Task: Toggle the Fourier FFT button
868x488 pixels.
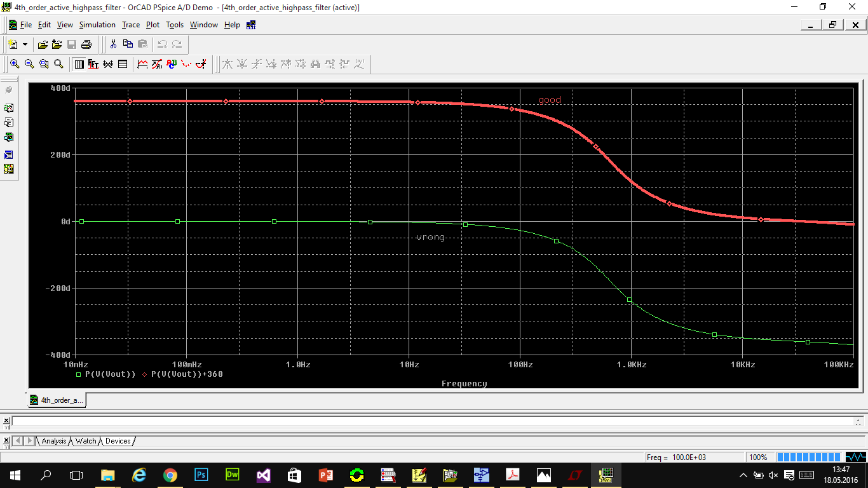Action: tap(93, 64)
